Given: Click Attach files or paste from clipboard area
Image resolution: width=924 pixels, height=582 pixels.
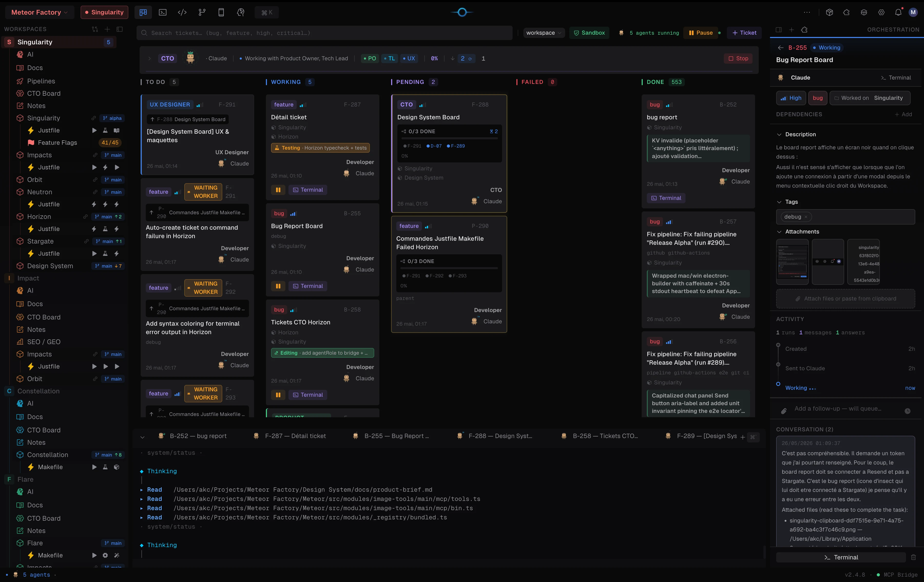Looking at the screenshot, I should pyautogui.click(x=846, y=299).
